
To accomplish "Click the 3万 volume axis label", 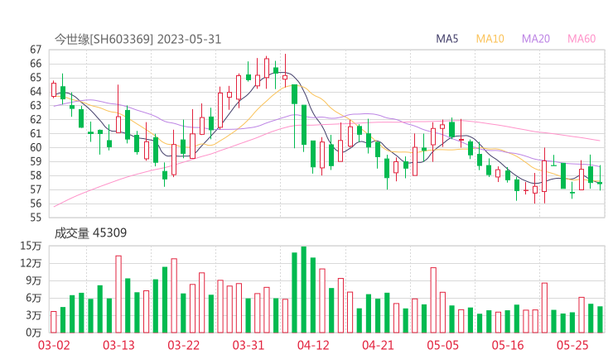I will (34, 315).
